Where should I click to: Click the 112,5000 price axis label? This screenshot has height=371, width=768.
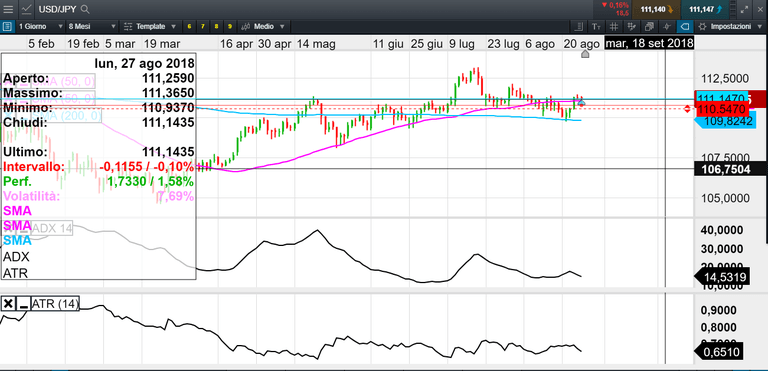pos(726,78)
